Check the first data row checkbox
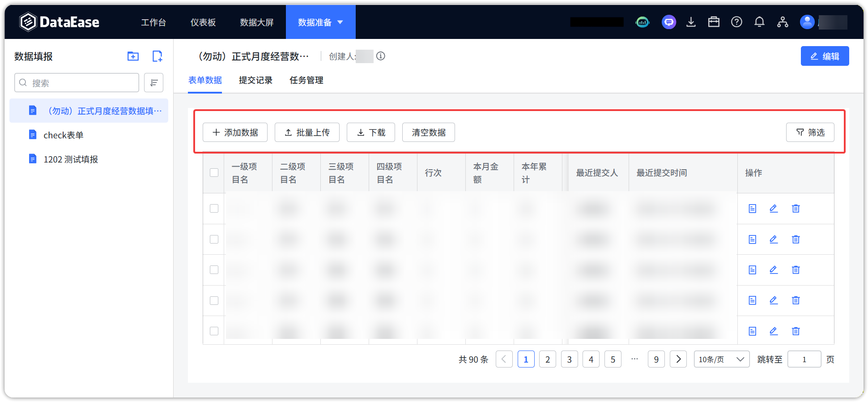The height and width of the screenshot is (402, 868). coord(214,209)
